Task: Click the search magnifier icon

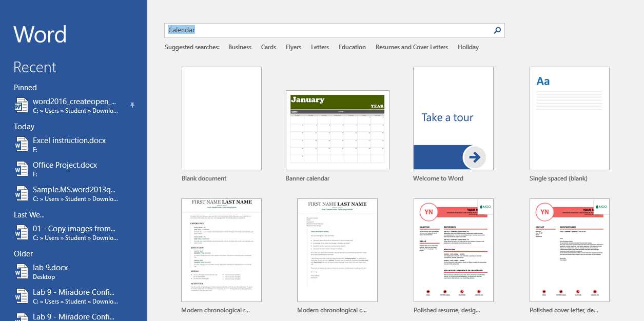Action: tap(497, 30)
